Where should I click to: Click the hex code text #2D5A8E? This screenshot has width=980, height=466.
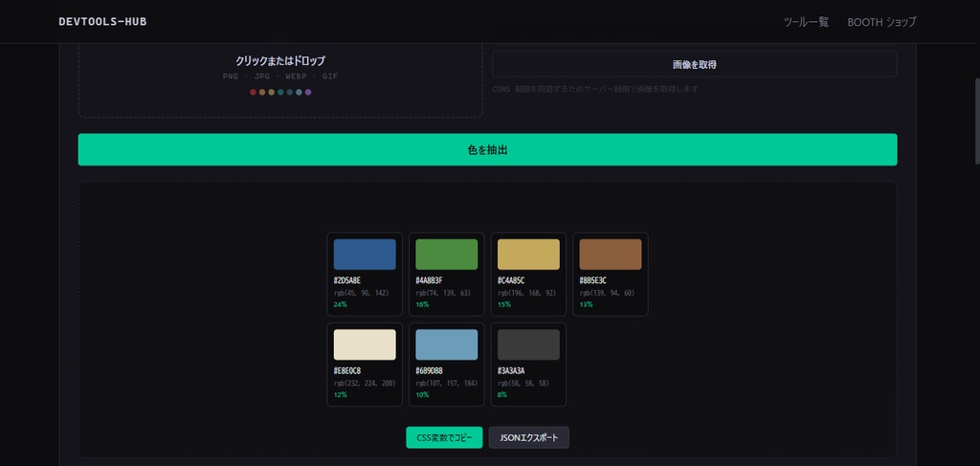(x=346, y=280)
